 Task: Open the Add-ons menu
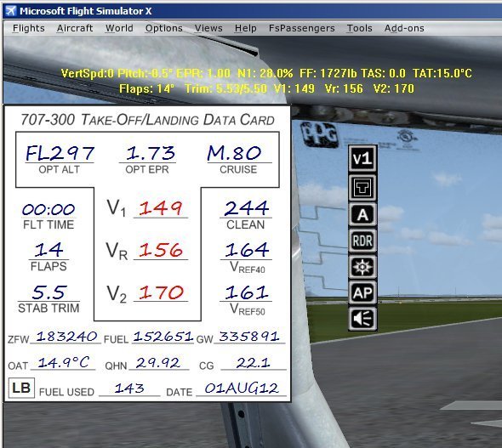click(x=404, y=28)
